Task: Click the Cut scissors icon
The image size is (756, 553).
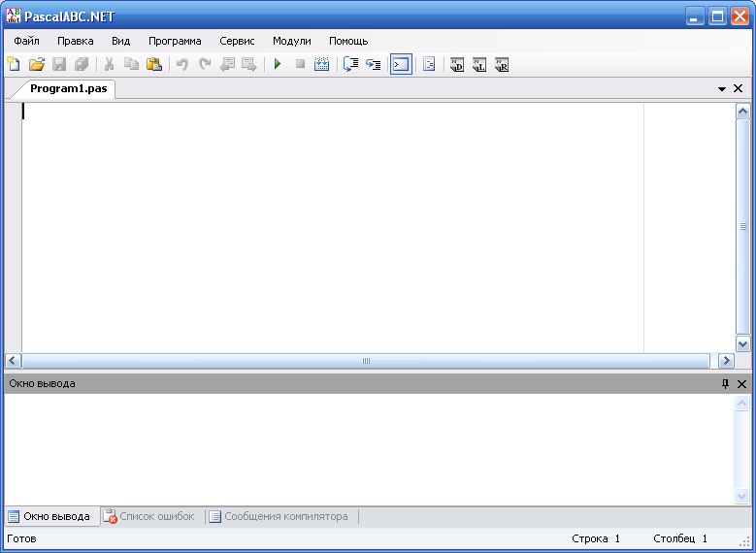Action: point(109,65)
